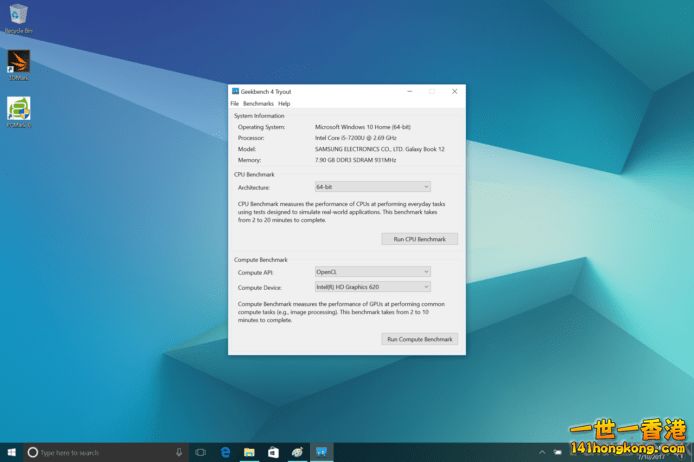
Task: Click the Microsoft Windows 10 Home text
Action: [362, 127]
